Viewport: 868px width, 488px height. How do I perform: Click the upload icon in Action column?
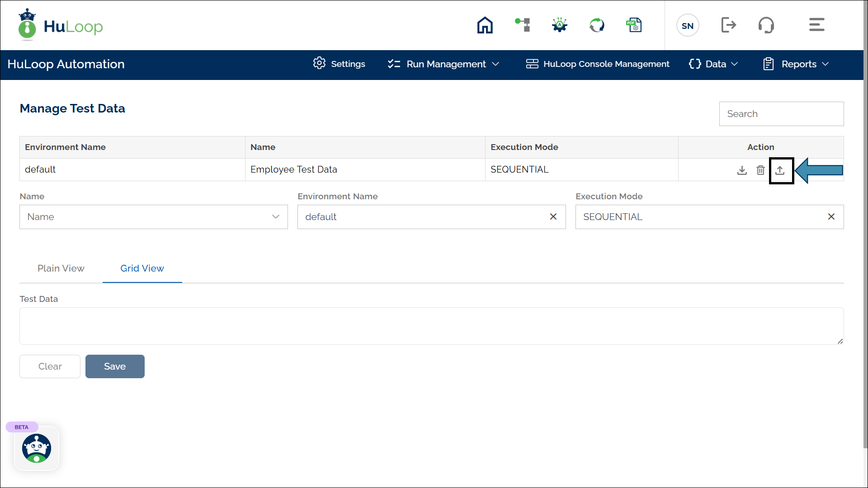[x=780, y=170]
